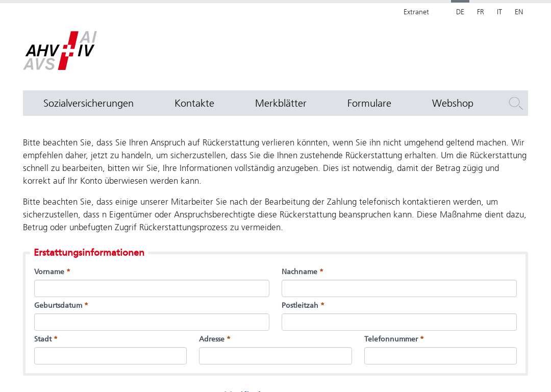Click the Telefonnummer field label

click(391, 339)
